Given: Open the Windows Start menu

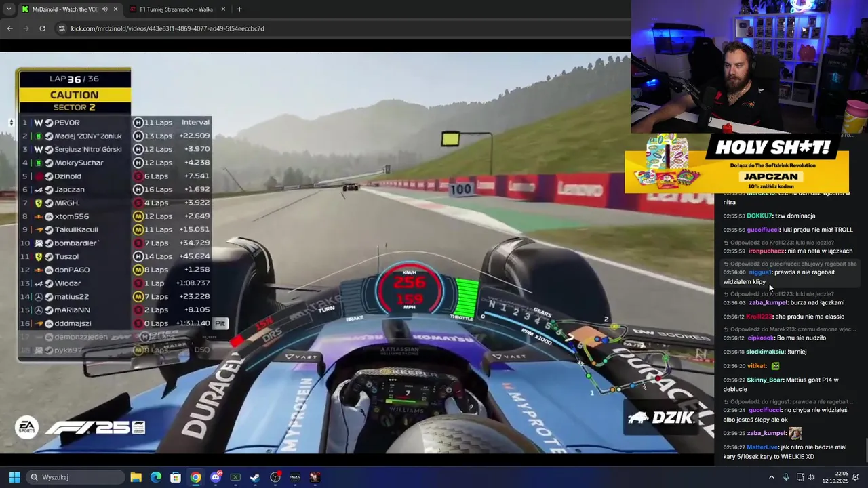Looking at the screenshot, I should pos(14,477).
